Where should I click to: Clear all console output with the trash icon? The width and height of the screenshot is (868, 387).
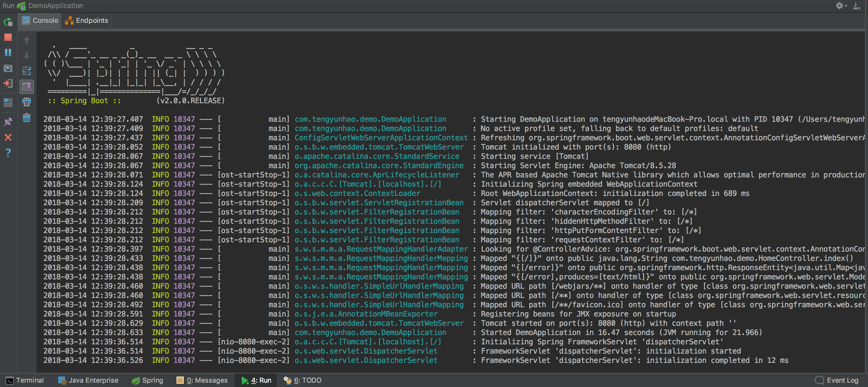[x=26, y=118]
